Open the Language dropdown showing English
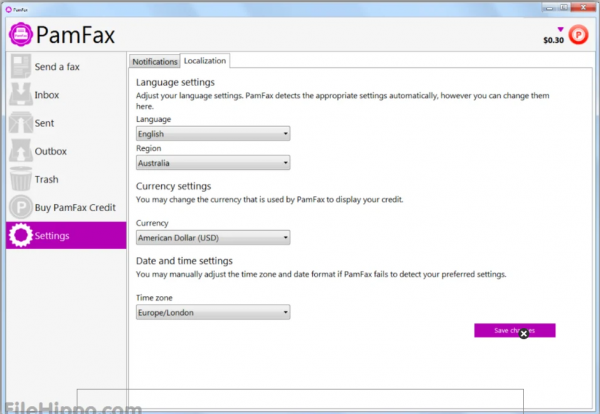600x414 pixels. click(x=213, y=134)
